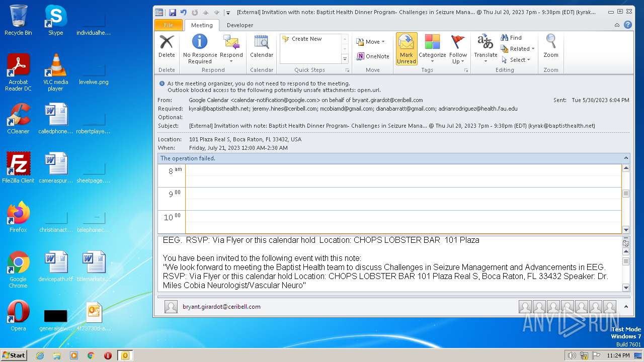The width and height of the screenshot is (644, 362).
Task: Click bryant.girardot@ceribell.com contact photo
Action: point(171,307)
